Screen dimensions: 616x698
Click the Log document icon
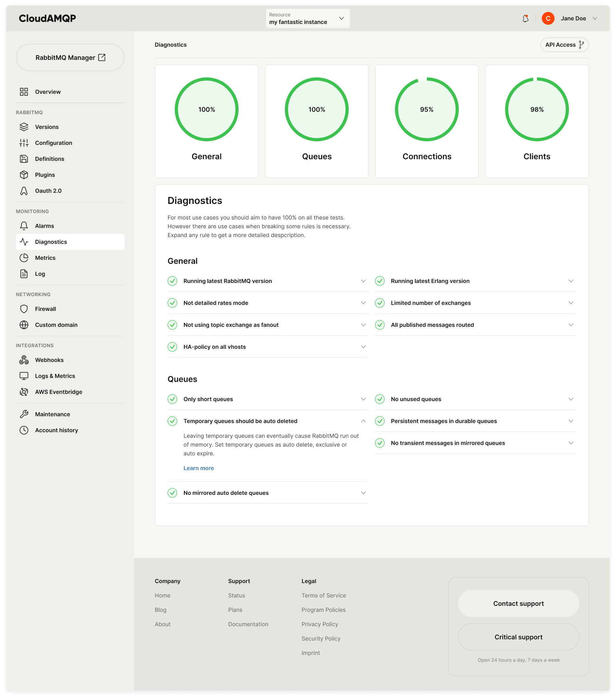(x=24, y=274)
